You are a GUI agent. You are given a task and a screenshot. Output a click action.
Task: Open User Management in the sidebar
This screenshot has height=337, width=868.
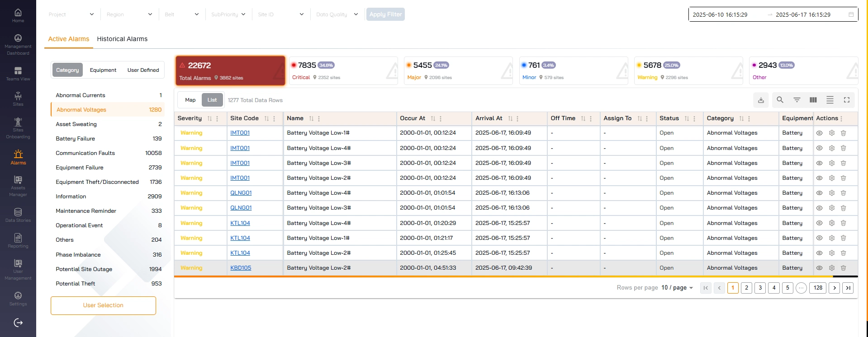18,270
